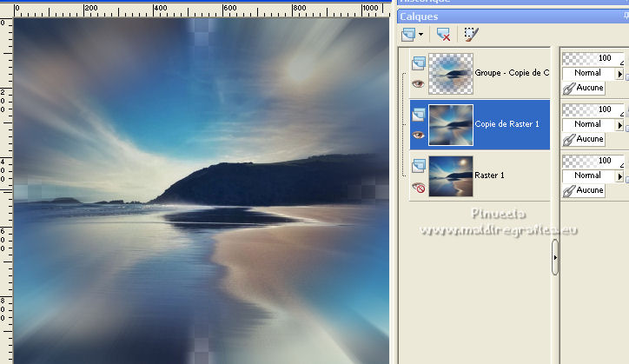Select the Copie de Raster 1 layer name
The image size is (629, 364).
coord(507,124)
